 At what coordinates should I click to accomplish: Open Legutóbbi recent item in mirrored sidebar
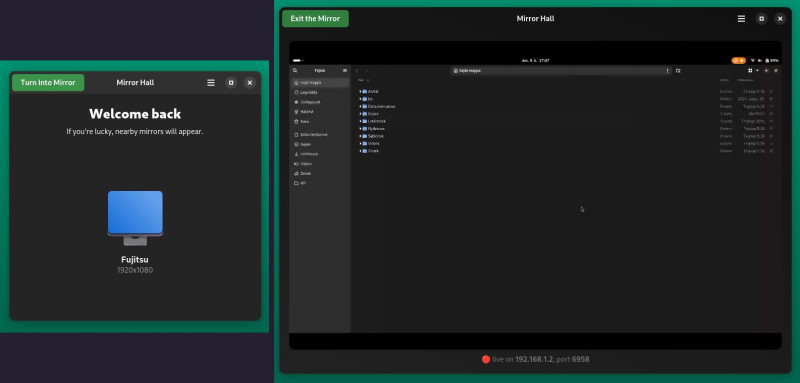coord(320,92)
